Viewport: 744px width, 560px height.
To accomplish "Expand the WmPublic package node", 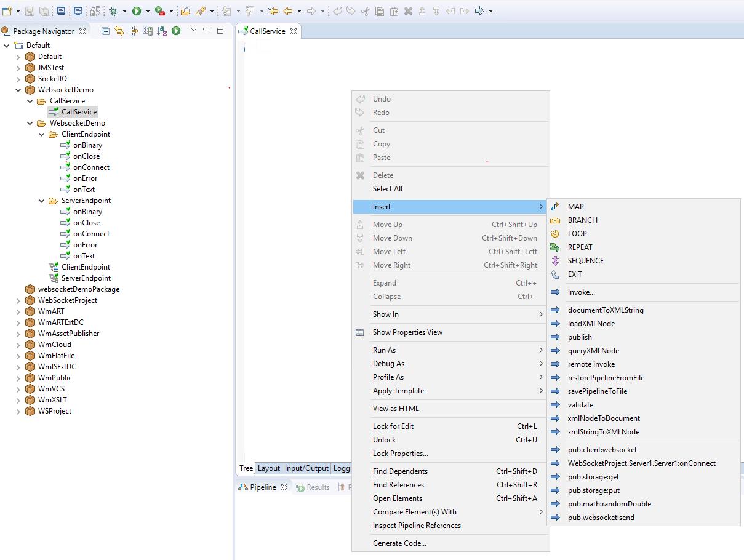I will (x=18, y=377).
